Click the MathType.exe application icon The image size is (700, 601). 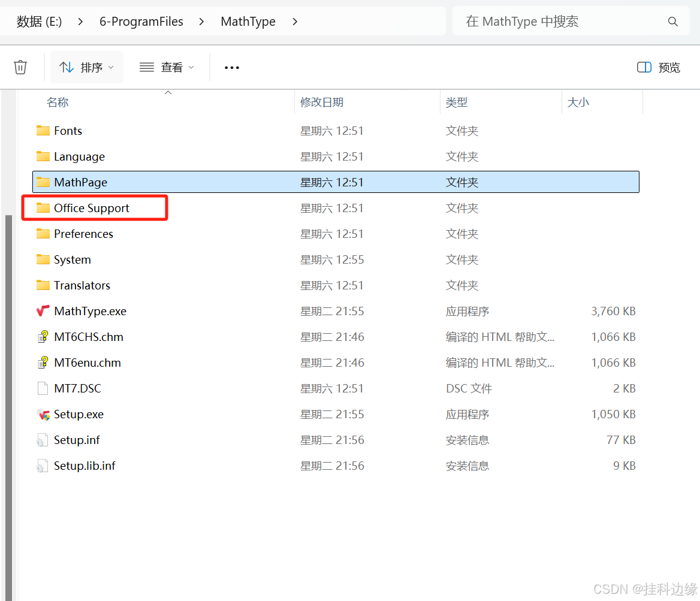43,311
